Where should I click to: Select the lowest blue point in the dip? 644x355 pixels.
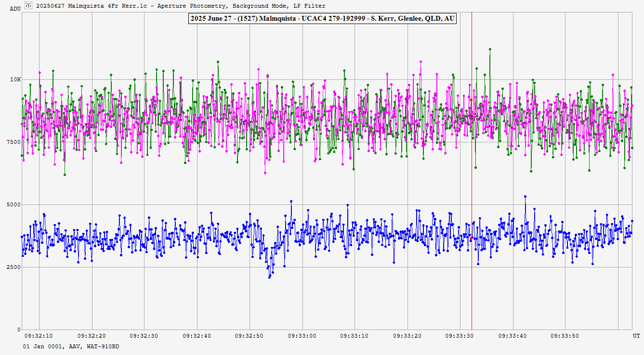tap(269, 277)
